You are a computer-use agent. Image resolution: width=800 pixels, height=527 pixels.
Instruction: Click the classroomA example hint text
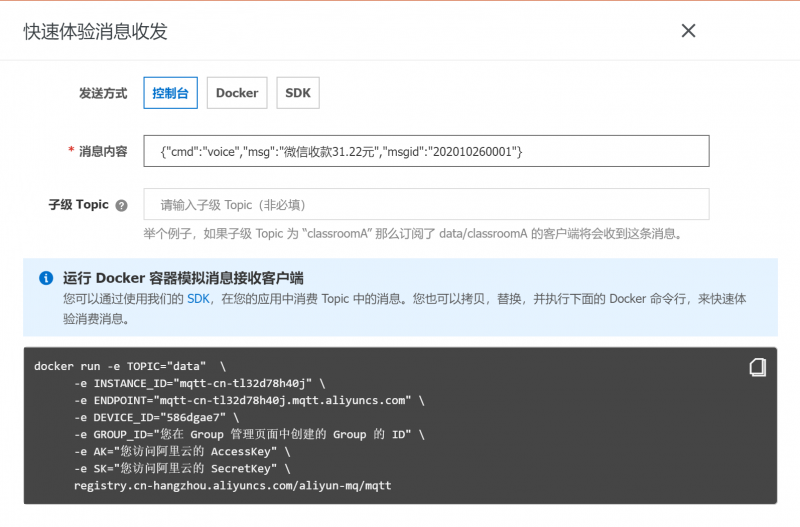click(x=412, y=233)
